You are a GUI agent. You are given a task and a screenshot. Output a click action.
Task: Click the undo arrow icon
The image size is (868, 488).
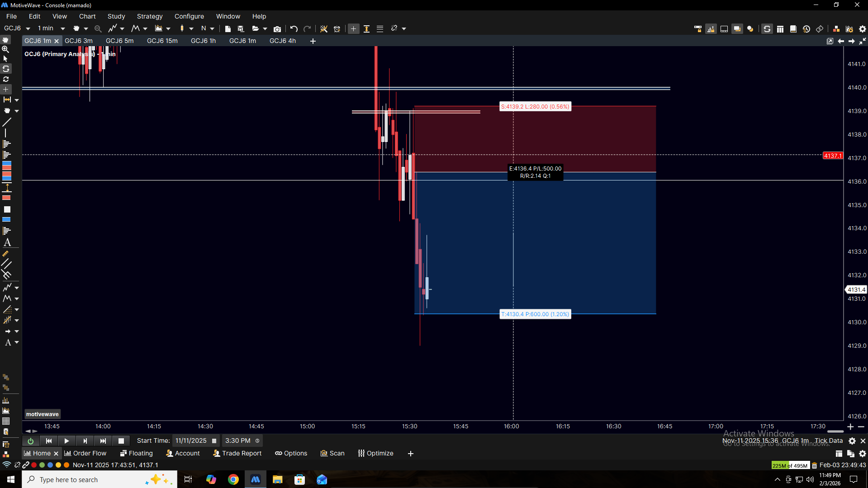click(294, 28)
